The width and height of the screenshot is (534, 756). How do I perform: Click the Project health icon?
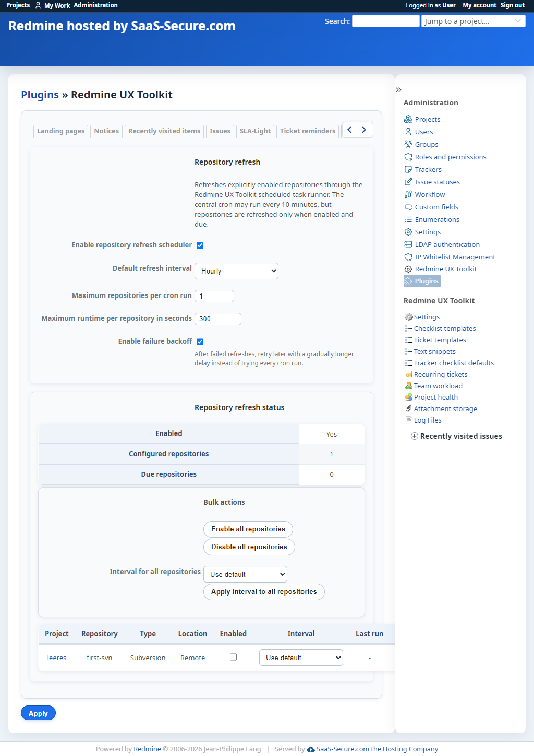point(409,397)
